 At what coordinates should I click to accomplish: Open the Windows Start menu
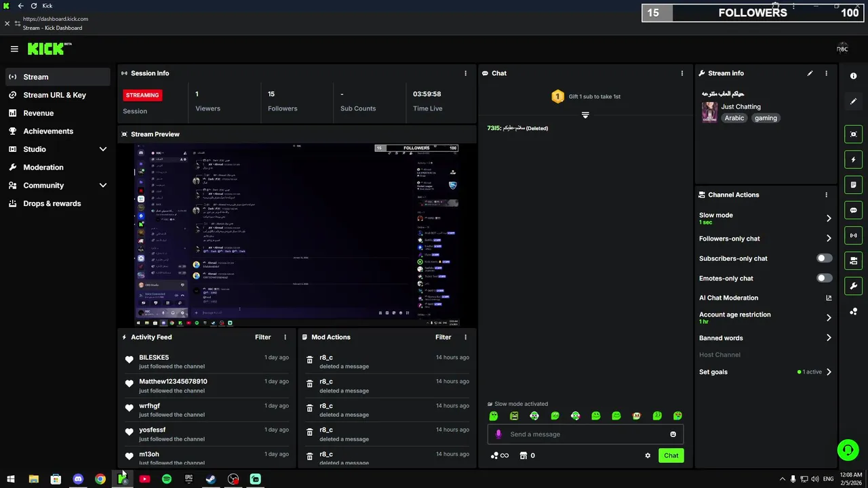pos(11,479)
